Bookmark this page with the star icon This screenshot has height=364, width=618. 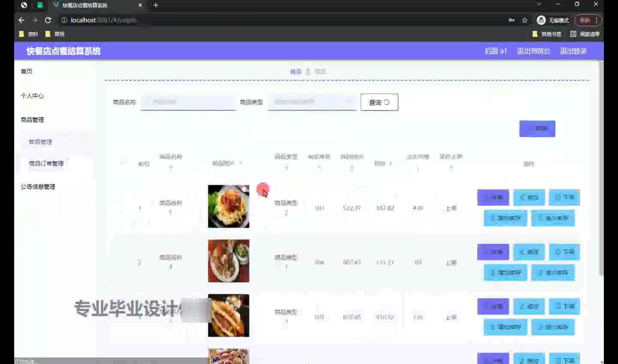coord(524,20)
